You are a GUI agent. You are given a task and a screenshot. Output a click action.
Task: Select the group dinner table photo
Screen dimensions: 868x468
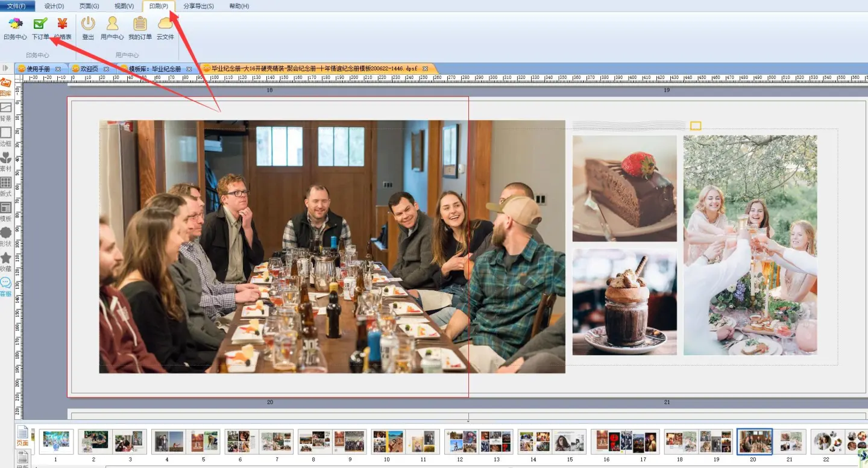332,246
